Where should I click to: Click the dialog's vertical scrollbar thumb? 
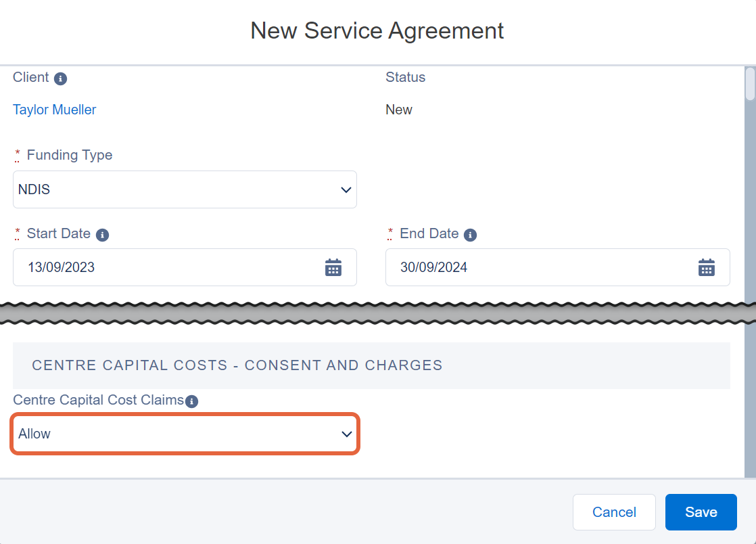pyautogui.click(x=750, y=84)
